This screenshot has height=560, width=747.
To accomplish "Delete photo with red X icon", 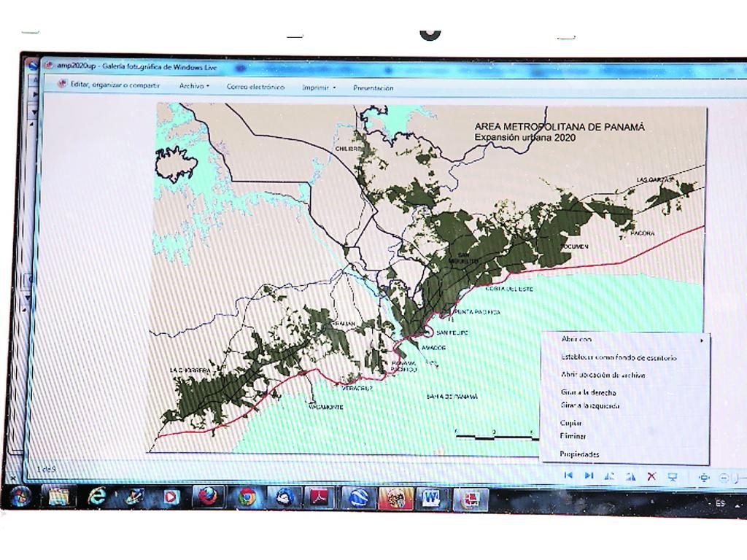I will pos(652,476).
